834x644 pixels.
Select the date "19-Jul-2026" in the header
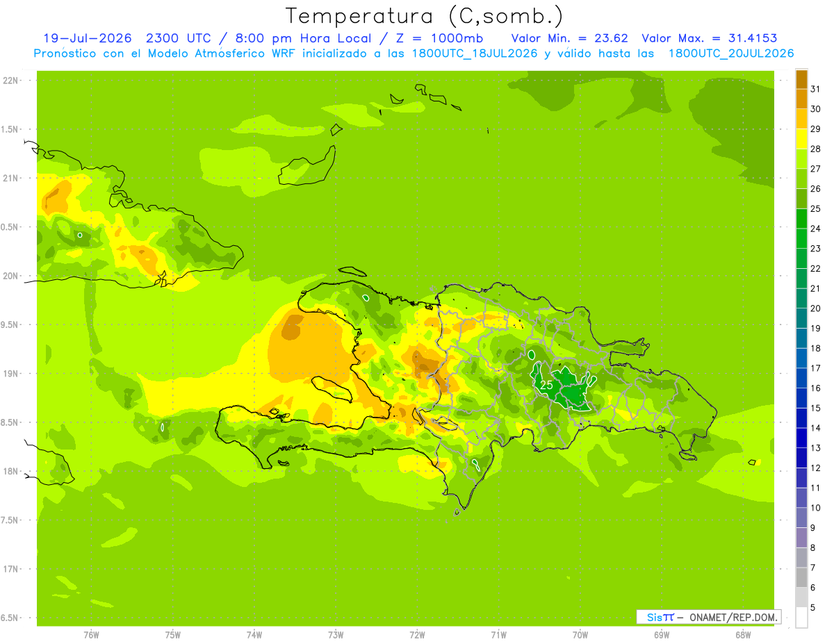coord(88,38)
